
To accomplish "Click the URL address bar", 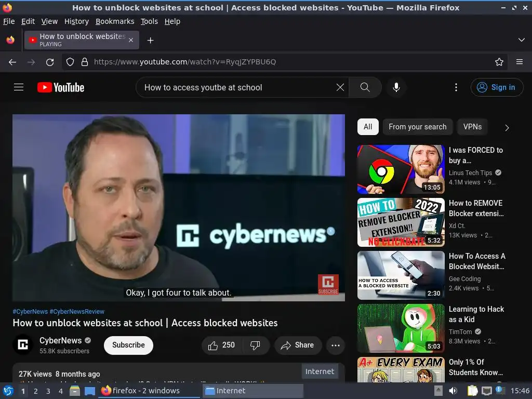I will [285, 62].
